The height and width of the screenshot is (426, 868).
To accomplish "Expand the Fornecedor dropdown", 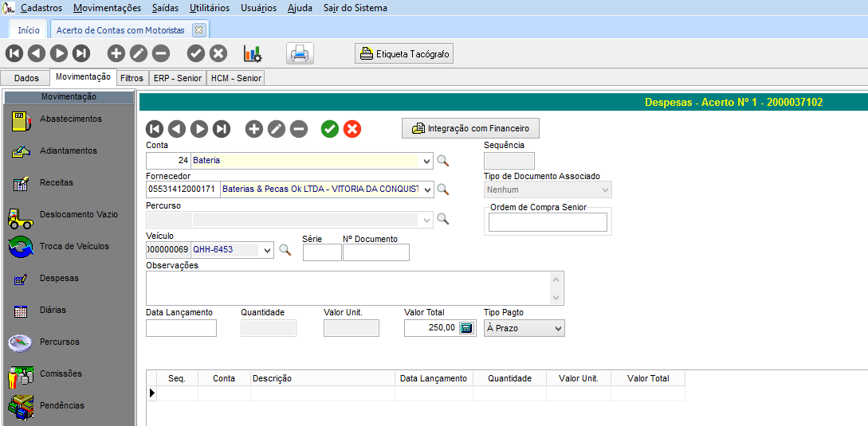I will [426, 190].
